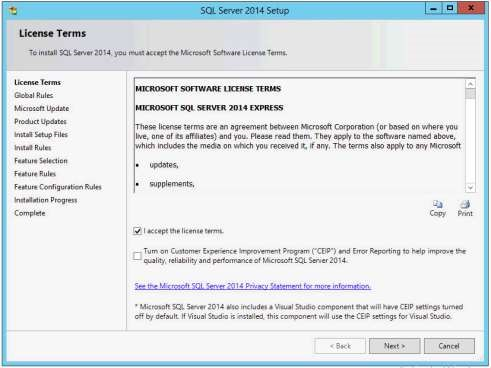Minimize the SQL Server 2014 Setup window

tap(433, 8)
